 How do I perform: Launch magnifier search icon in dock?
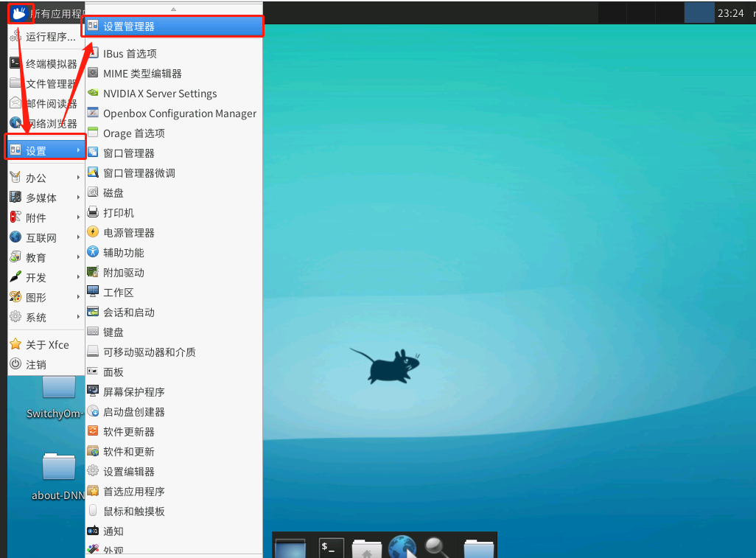pos(437,548)
